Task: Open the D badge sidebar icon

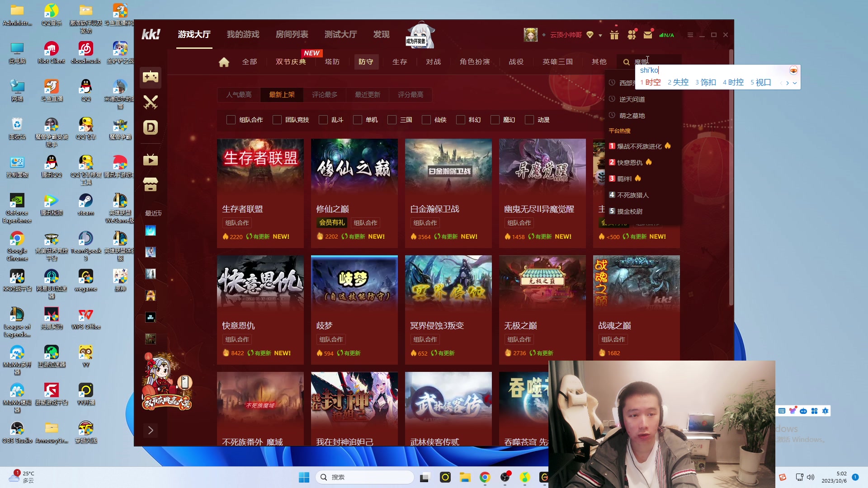Action: [x=151, y=127]
